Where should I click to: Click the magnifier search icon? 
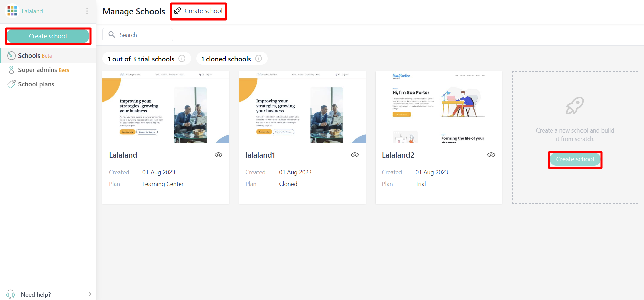point(112,35)
